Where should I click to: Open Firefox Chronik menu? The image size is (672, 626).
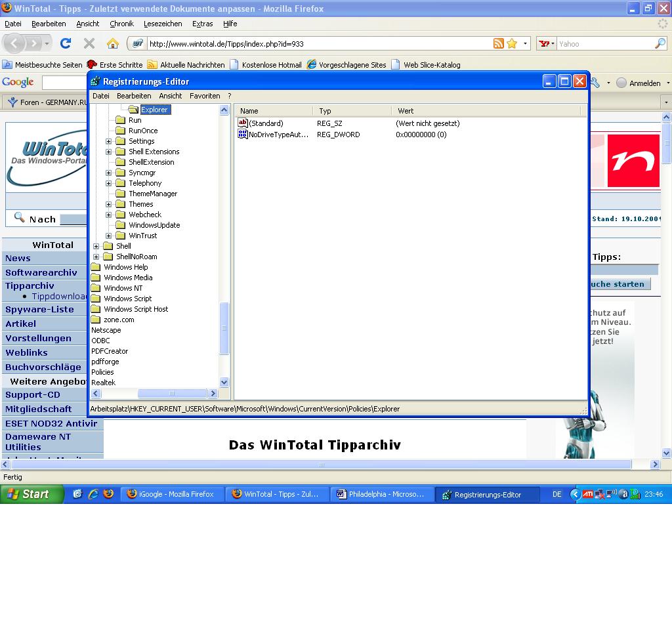[121, 24]
